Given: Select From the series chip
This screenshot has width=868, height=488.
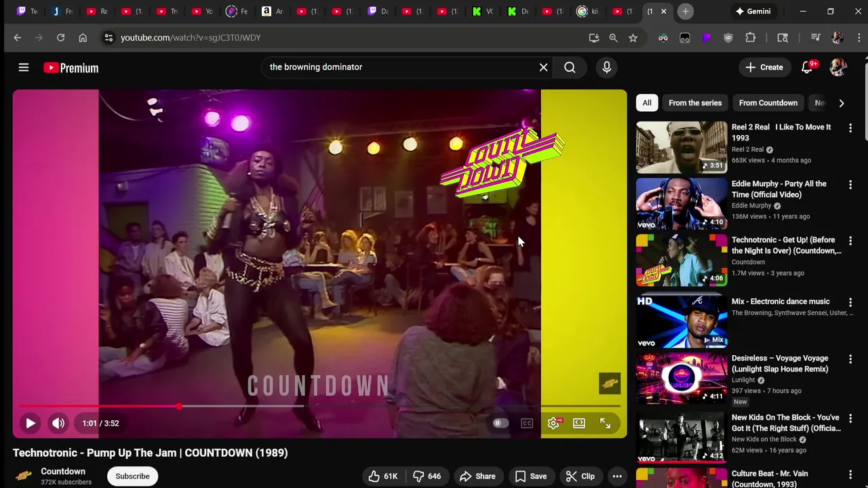Looking at the screenshot, I should (x=695, y=103).
